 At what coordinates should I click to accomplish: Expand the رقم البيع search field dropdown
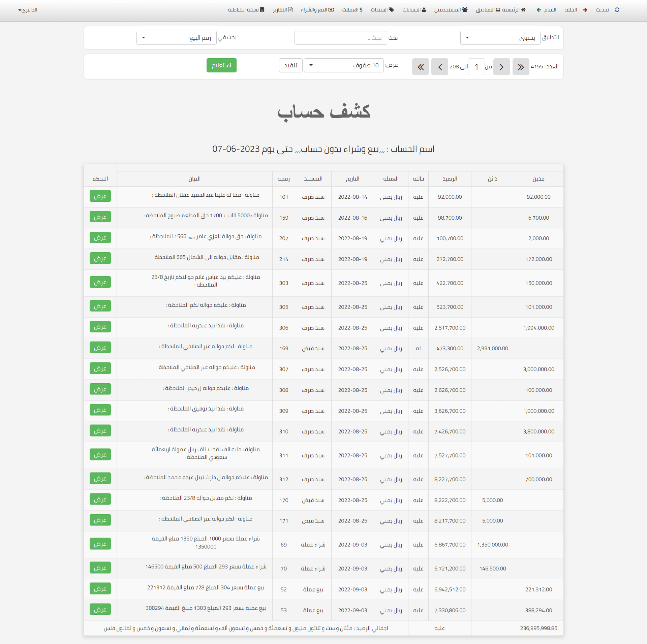[176, 38]
